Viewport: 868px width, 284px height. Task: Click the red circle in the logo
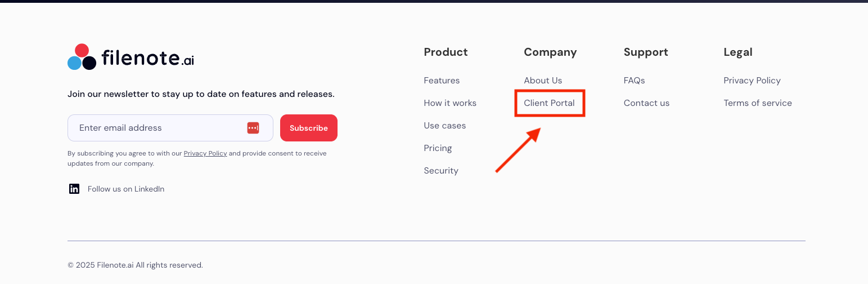pos(82,51)
